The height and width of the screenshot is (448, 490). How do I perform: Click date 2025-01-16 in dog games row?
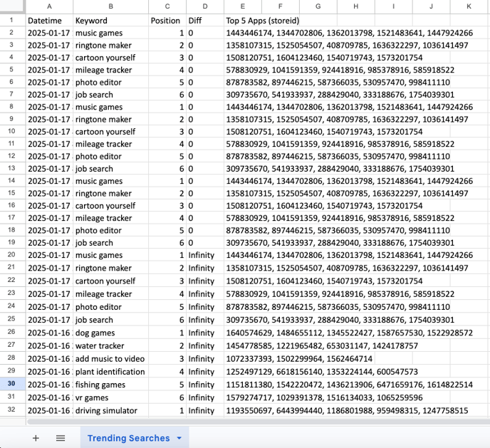click(x=49, y=333)
